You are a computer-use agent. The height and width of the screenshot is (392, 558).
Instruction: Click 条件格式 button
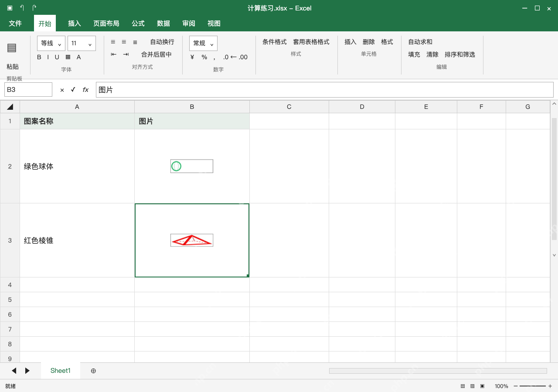pos(275,42)
